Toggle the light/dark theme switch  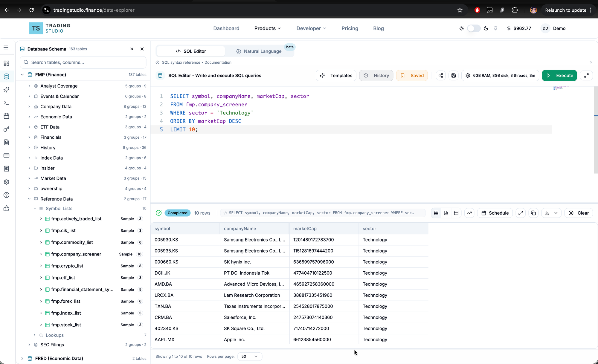[x=474, y=28]
